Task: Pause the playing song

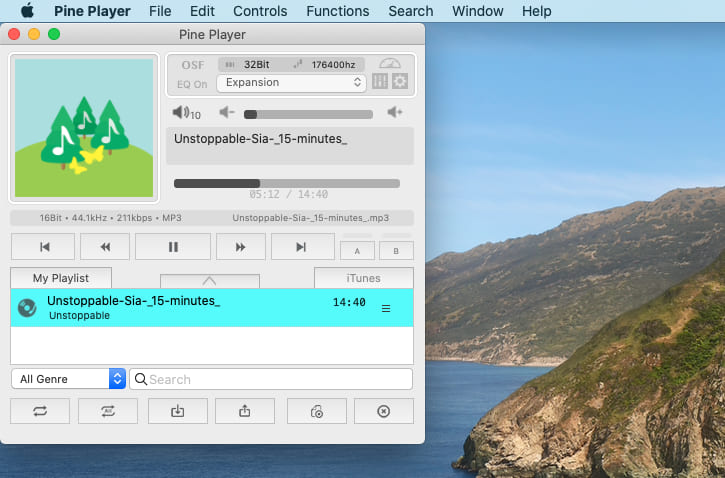Action: click(173, 247)
